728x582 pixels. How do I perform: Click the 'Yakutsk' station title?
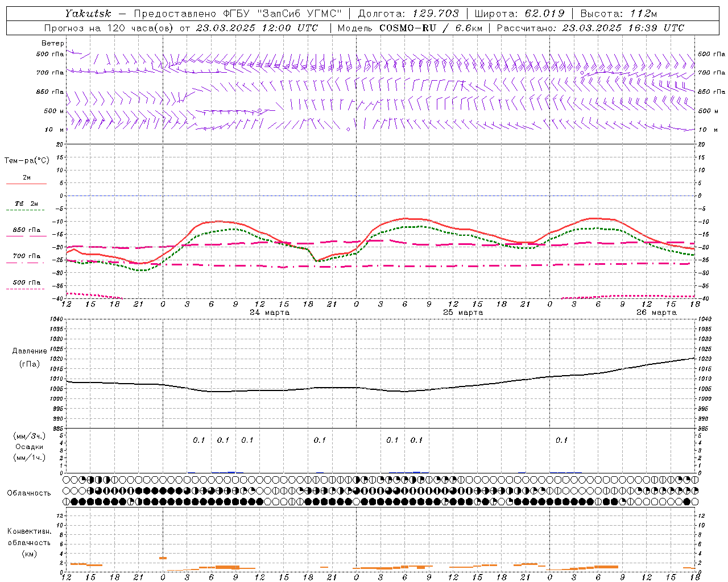pos(88,14)
